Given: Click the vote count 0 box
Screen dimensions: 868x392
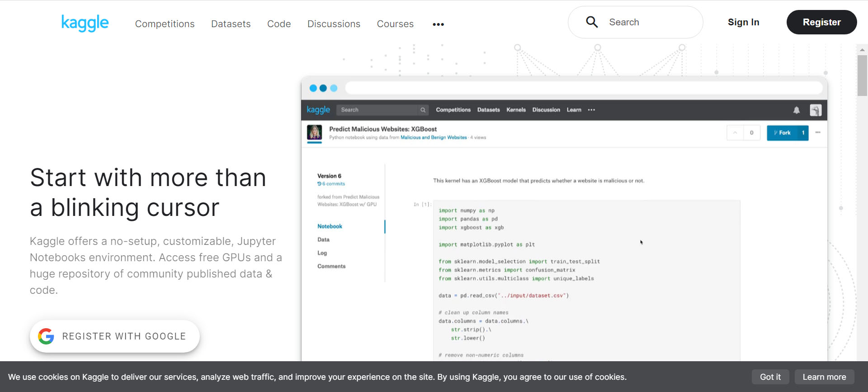Looking at the screenshot, I should tap(752, 133).
